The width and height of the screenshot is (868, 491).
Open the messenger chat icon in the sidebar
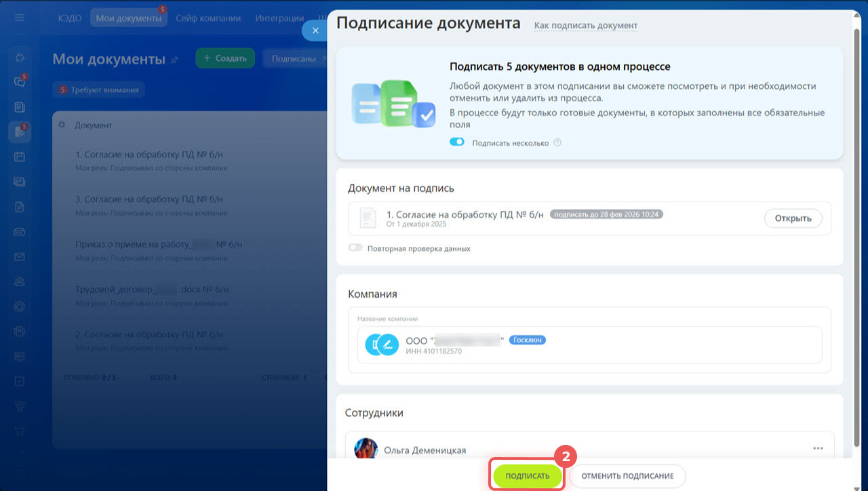tap(19, 82)
